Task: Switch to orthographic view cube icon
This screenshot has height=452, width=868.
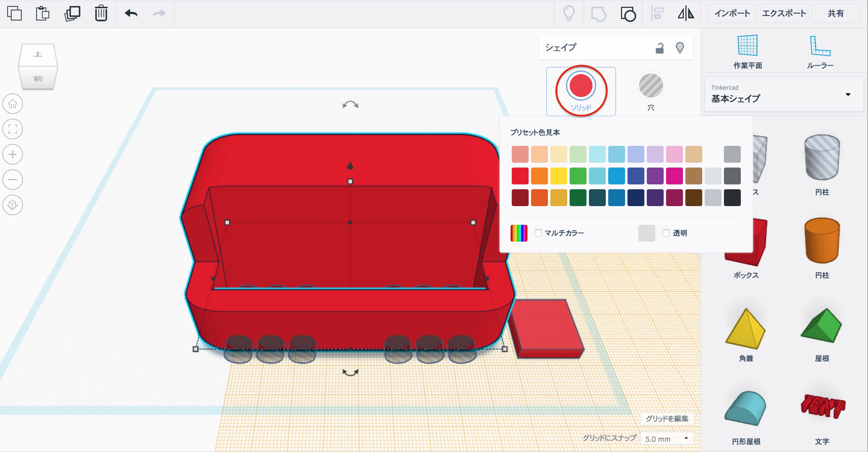Action: point(13,205)
